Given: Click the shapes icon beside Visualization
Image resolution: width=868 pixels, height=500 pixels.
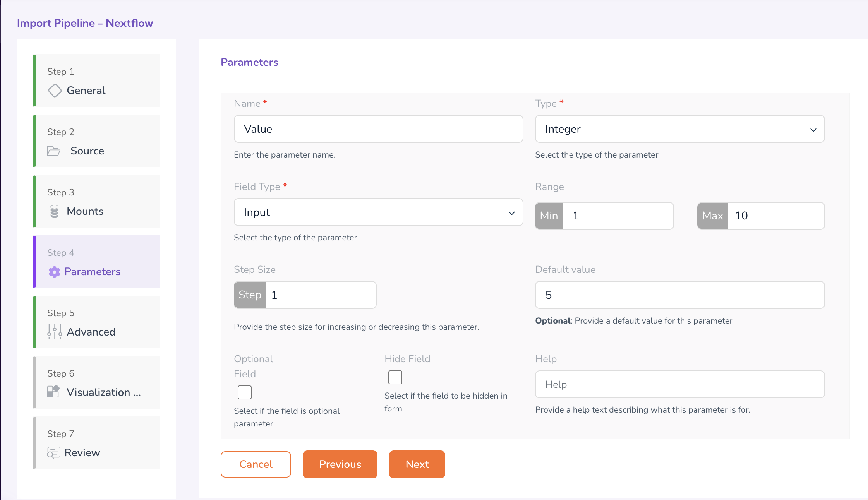Looking at the screenshot, I should click(x=53, y=392).
